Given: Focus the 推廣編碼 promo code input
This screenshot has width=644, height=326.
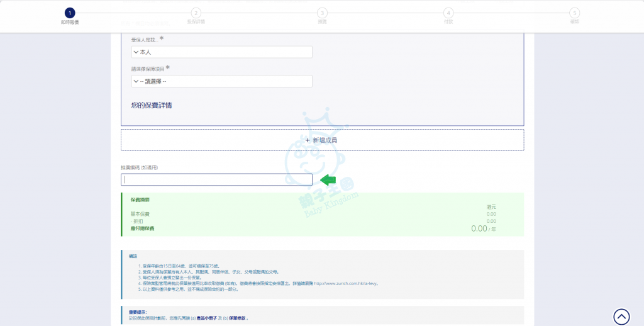Looking at the screenshot, I should click(x=216, y=180).
